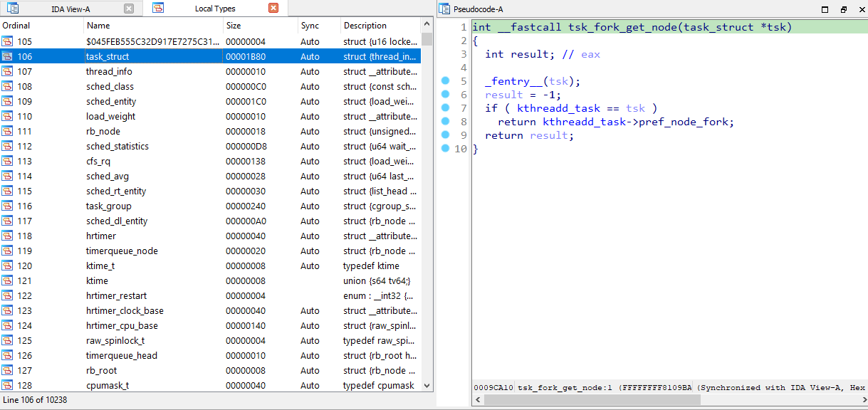Select the sched_class type name

(x=110, y=86)
